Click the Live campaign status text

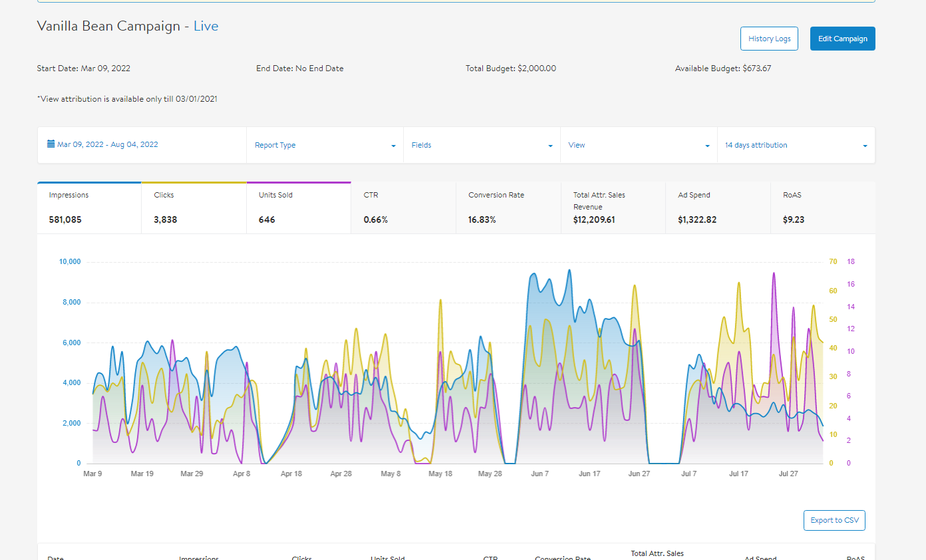pyautogui.click(x=206, y=26)
